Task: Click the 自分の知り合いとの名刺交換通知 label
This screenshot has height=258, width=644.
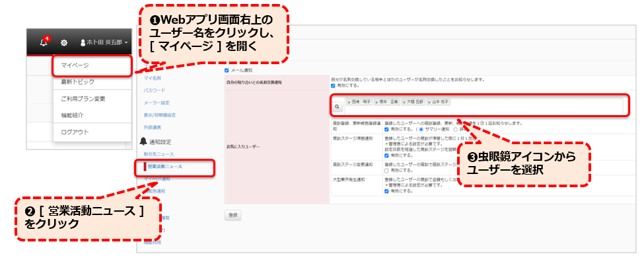Action: [x=254, y=82]
